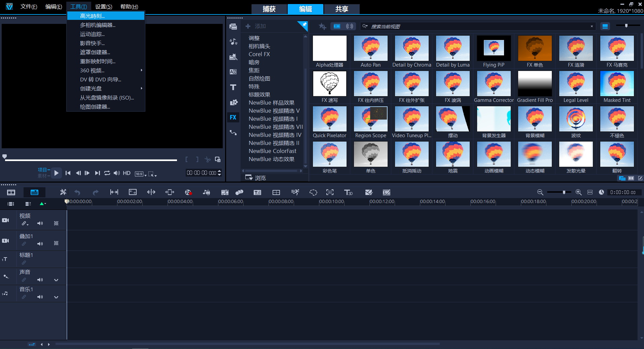This screenshot has height=349, width=644.
Task: Select the NewBlue ColorFast category
Action: [x=273, y=151]
